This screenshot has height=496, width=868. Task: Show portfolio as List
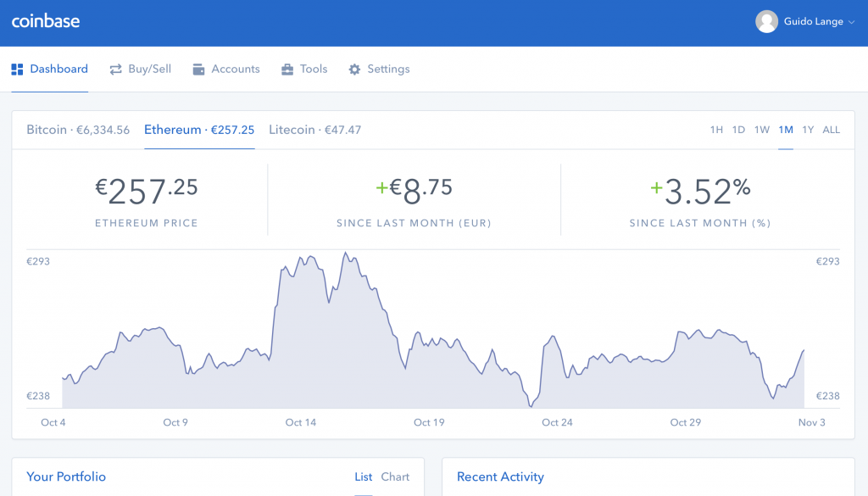coord(363,476)
